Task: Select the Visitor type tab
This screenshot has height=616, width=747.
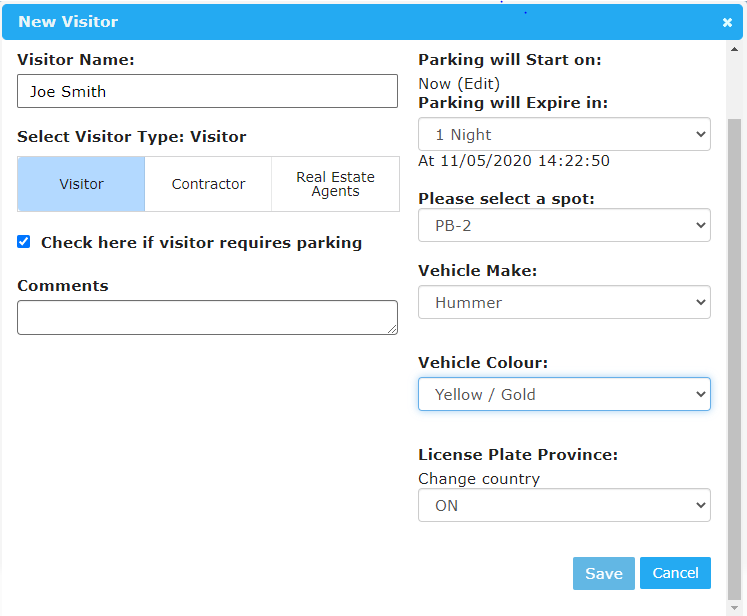Action: 81,184
